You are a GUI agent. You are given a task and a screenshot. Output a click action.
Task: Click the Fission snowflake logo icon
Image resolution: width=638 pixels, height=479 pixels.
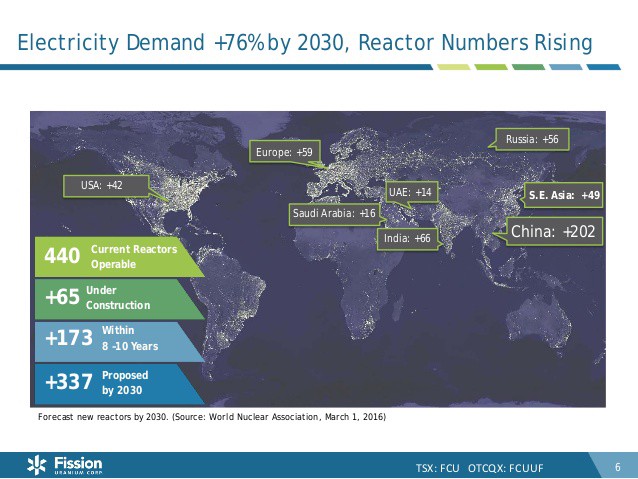[x=37, y=464]
